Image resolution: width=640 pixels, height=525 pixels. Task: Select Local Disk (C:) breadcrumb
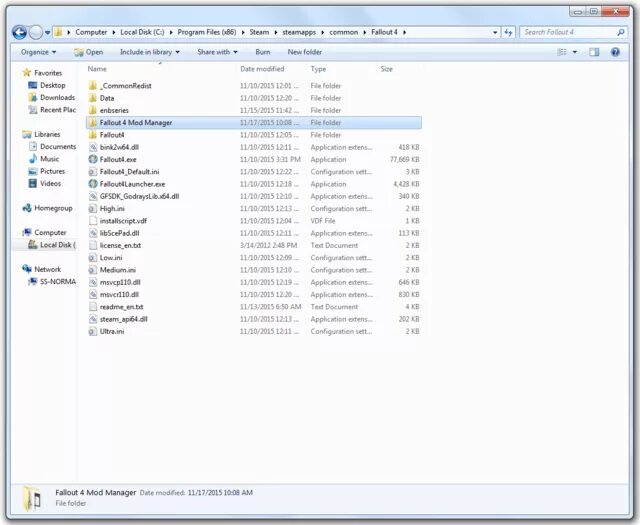[142, 32]
